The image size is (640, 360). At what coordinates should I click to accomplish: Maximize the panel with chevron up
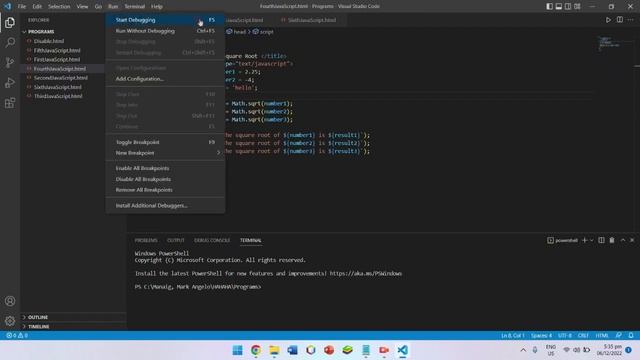[622, 240]
